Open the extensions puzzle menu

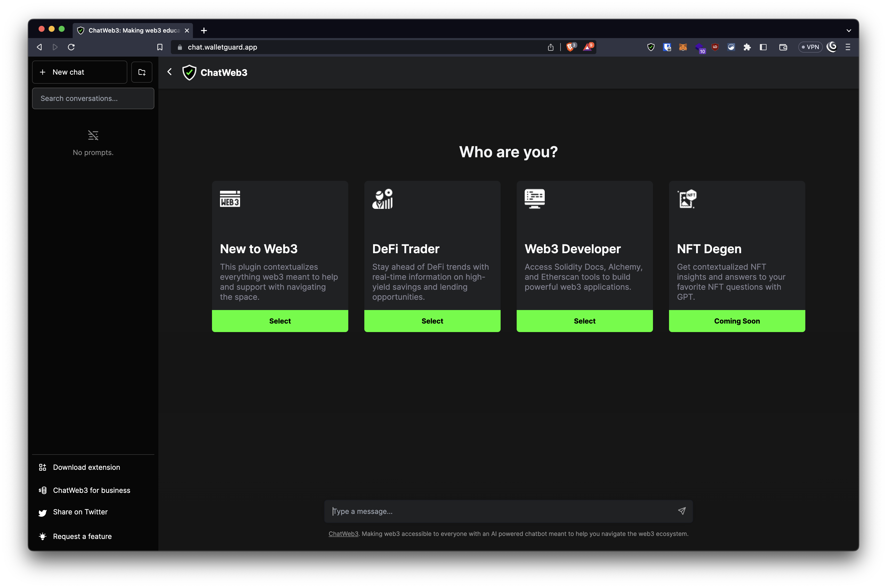747,47
